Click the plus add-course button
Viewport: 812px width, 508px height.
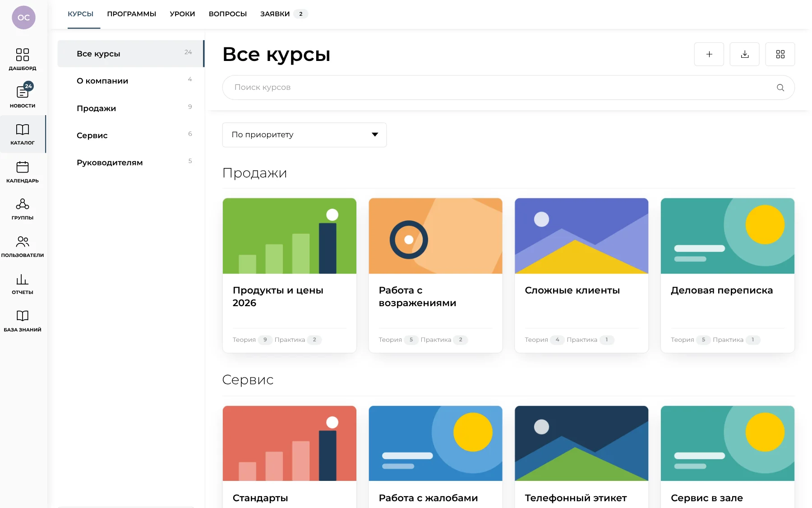(709, 54)
